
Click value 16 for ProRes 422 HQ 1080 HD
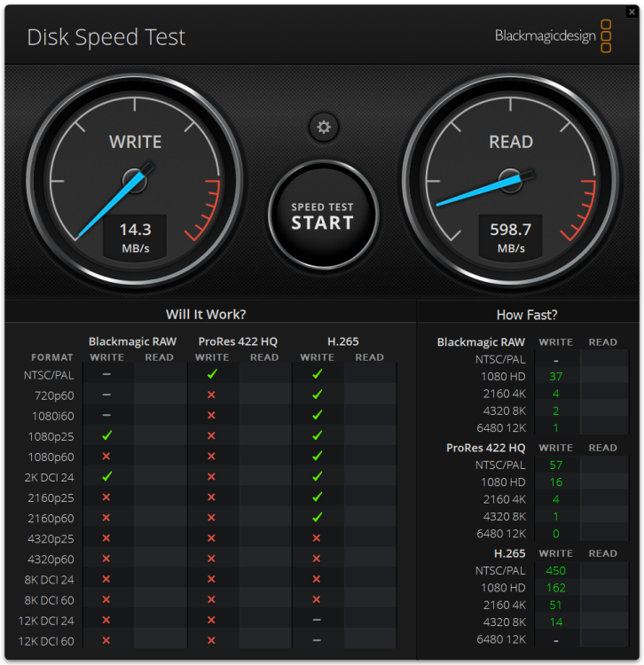coord(556,482)
